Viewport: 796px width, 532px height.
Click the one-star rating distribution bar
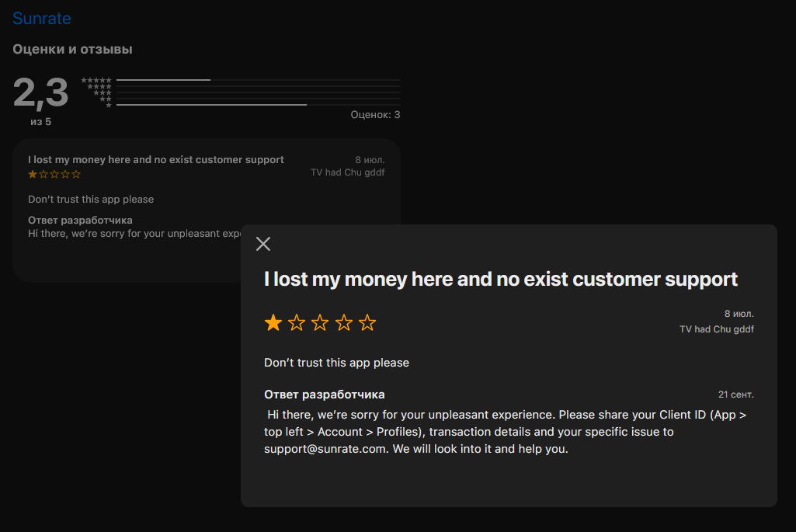click(259, 105)
